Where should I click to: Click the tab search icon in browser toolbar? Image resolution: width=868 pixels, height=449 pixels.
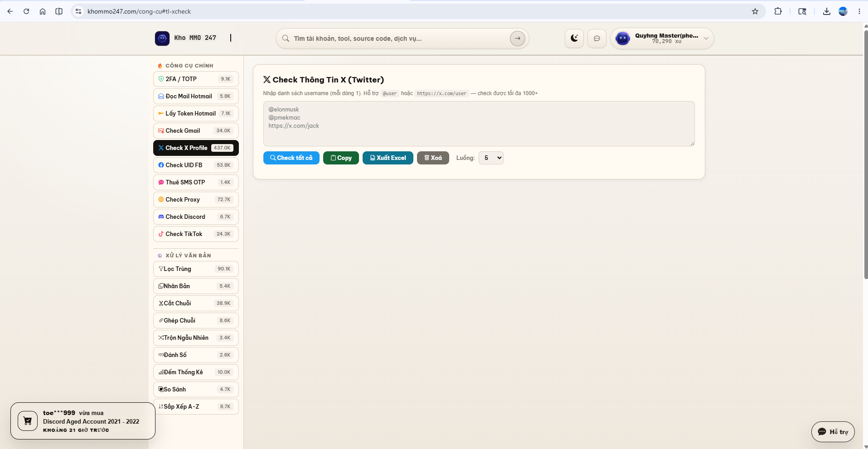point(802,11)
